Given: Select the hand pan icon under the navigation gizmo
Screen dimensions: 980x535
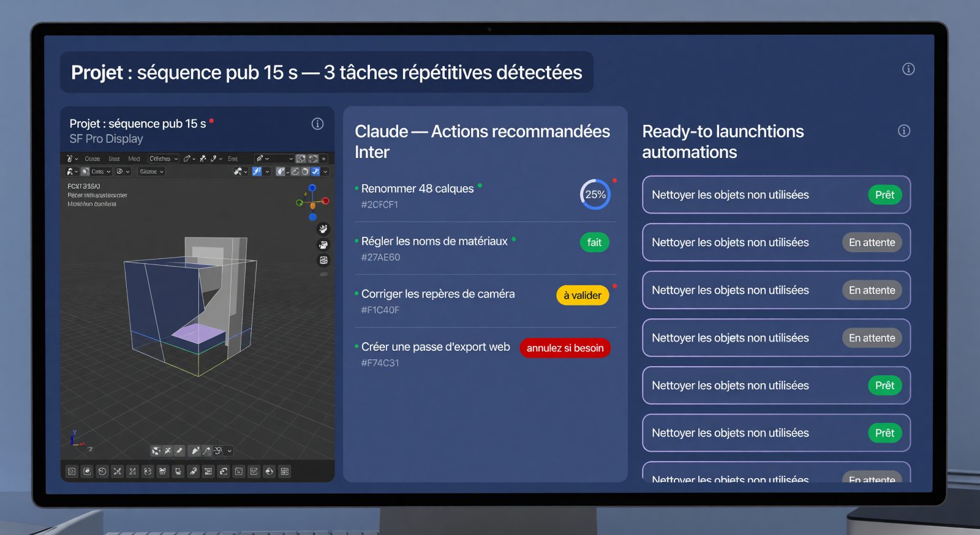Looking at the screenshot, I should [x=323, y=229].
